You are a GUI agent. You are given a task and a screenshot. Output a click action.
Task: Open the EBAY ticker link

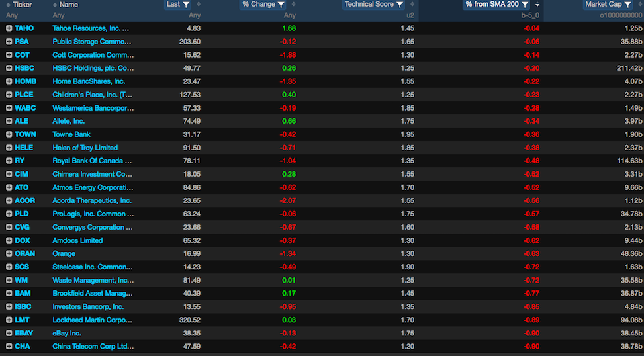24,333
